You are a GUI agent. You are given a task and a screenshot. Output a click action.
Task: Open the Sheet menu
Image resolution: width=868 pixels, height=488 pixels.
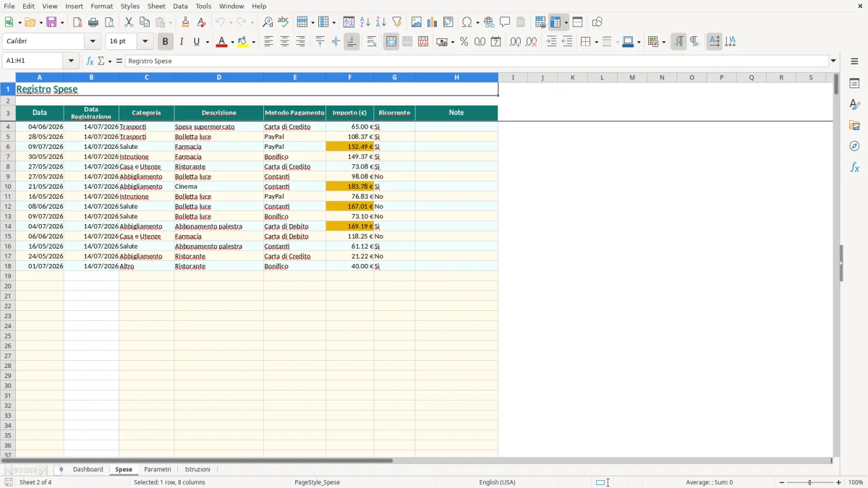click(156, 6)
